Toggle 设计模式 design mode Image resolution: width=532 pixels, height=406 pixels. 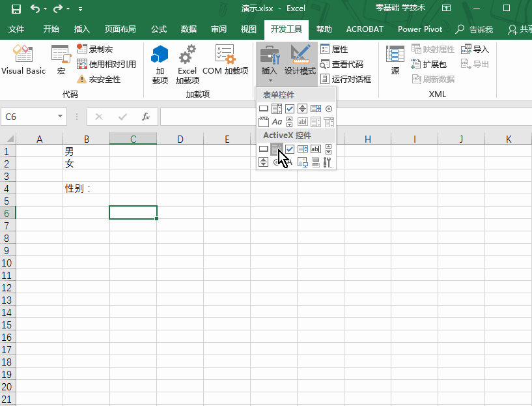pos(300,60)
